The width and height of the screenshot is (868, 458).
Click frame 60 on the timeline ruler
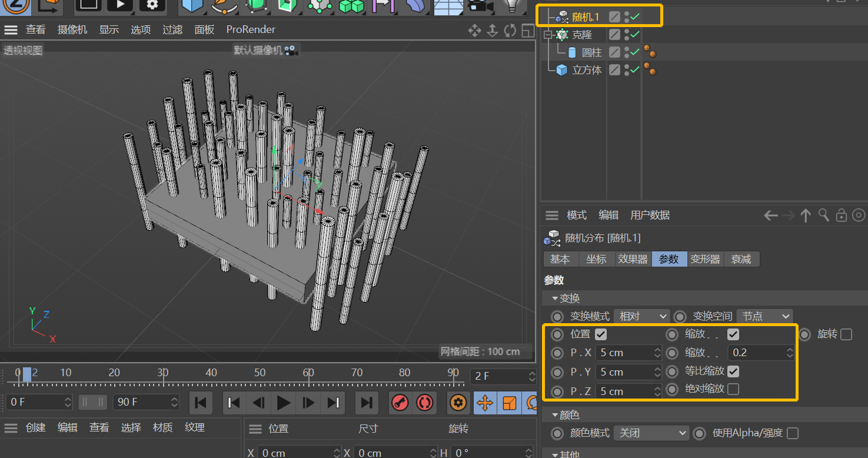(x=308, y=373)
